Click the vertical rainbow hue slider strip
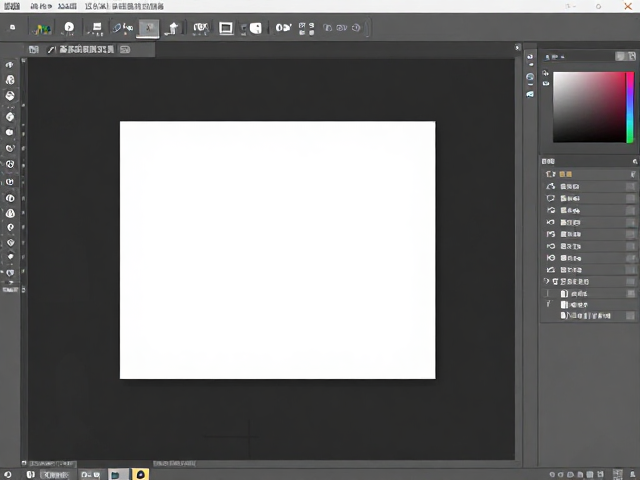The height and width of the screenshot is (480, 640). (630, 107)
